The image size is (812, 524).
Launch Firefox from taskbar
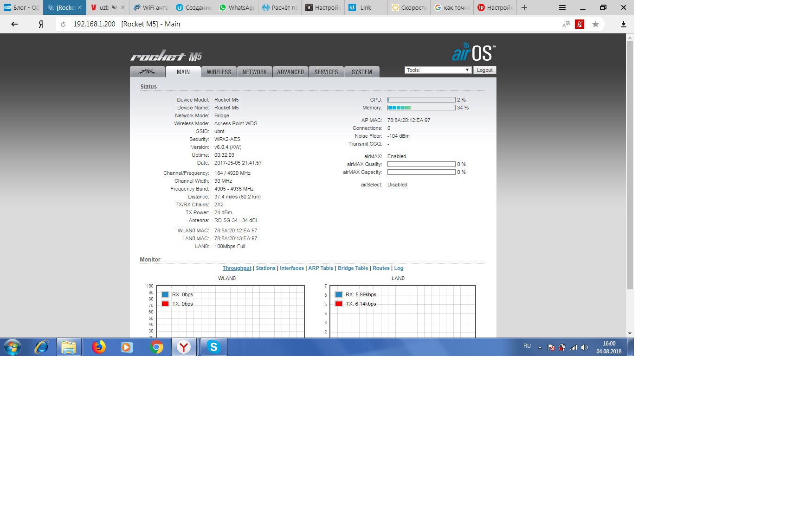tap(98, 347)
